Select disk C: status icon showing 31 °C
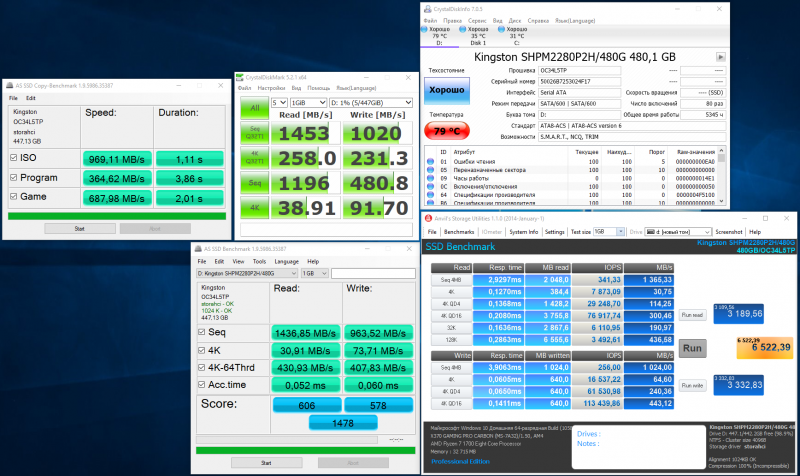The width and height of the screenshot is (800, 476). point(501,30)
